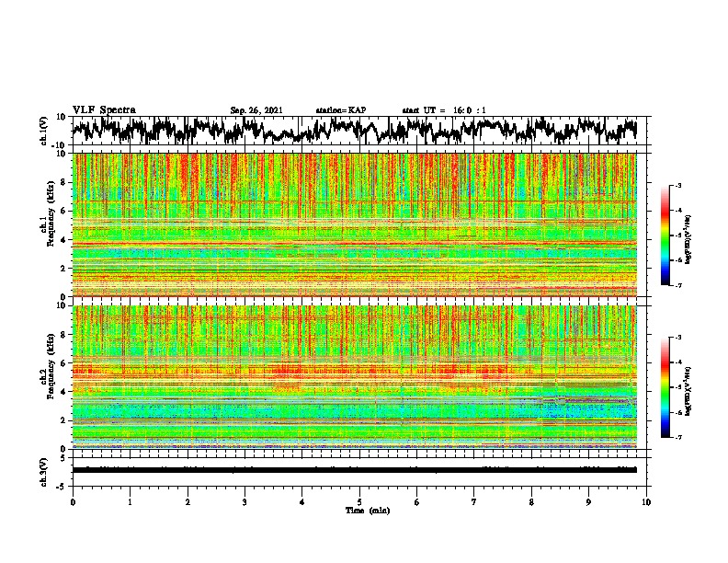Click the ch.2 spectrogram plot
This screenshot has height=563, width=728.
354,377
